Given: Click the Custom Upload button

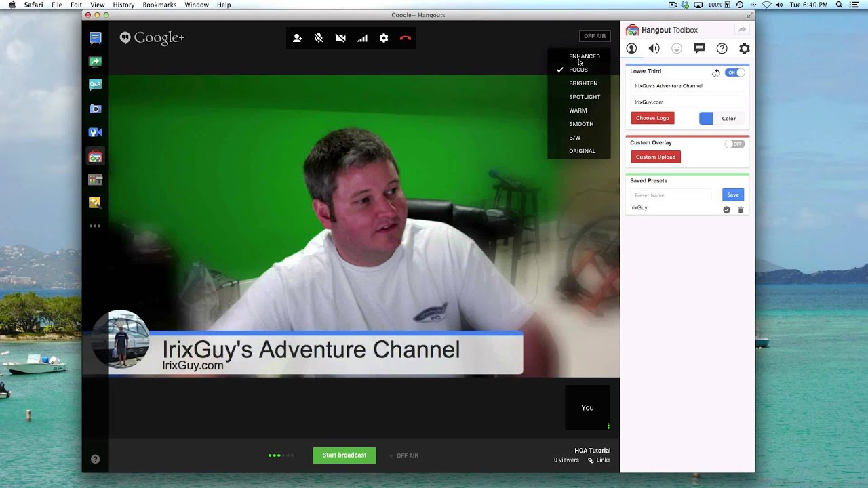Looking at the screenshot, I should click(656, 157).
